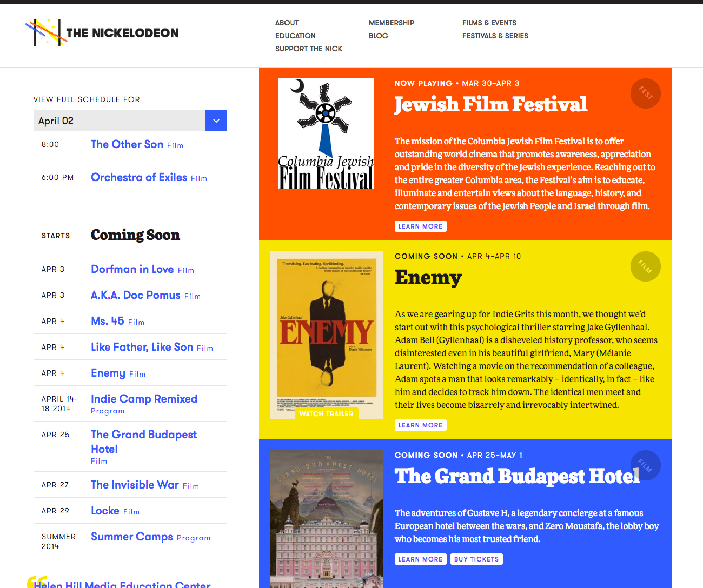Click the '8:00' showtime text
The height and width of the screenshot is (588, 703).
point(50,144)
